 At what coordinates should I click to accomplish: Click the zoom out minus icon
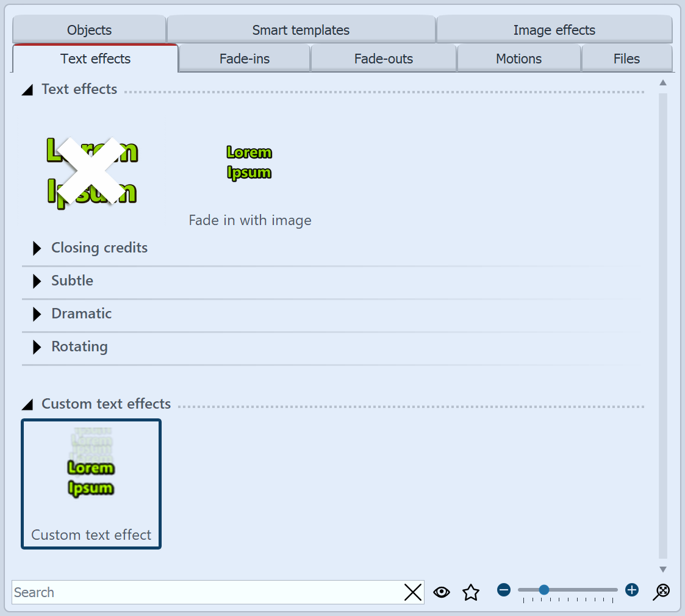503,589
